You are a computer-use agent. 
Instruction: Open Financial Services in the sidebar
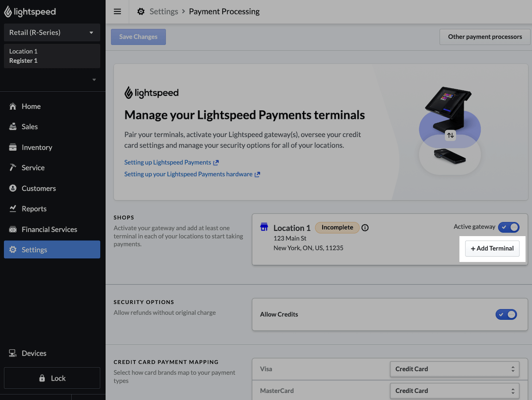tap(52, 229)
